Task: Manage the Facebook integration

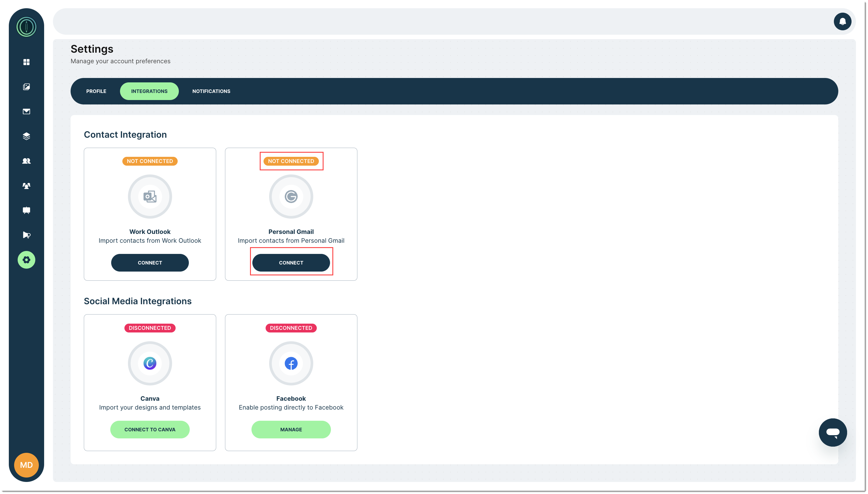Action: (x=291, y=430)
